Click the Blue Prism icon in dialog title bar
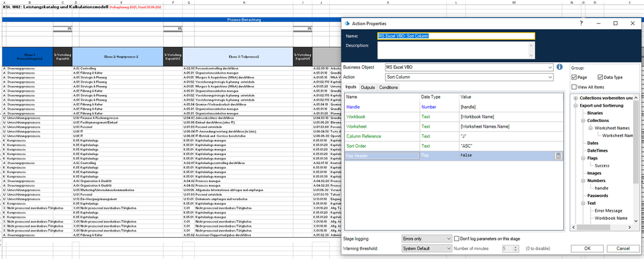Viewport: 644px width, 259px height. [348, 23]
